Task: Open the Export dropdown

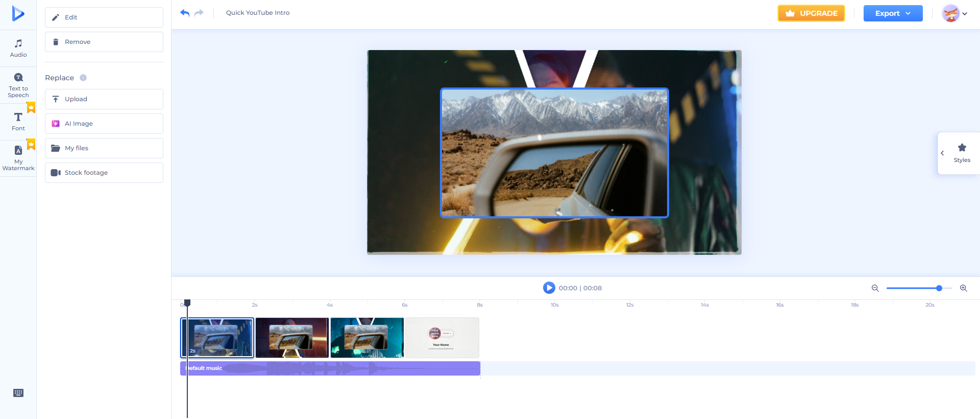Action: pyautogui.click(x=893, y=13)
